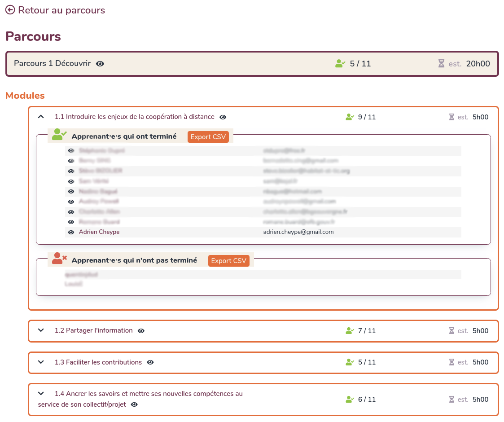Toggle eye icon next to Parcours 1 Découvrir
Viewport: 504px width, 422px height.
(x=100, y=64)
